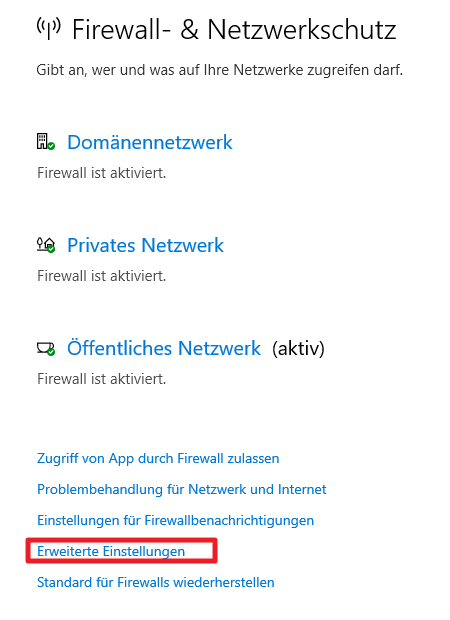Click the firewall status text under Domänennetzwerk
The height and width of the screenshot is (620, 450).
(102, 173)
